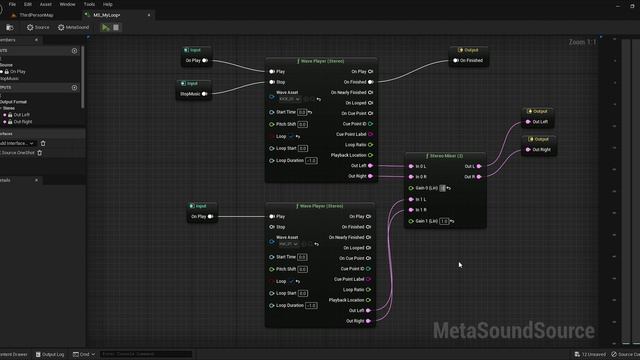Screen dimensions: 640x360
Task: Edit Loop Duration value on upper Wave Player
Action: (x=311, y=161)
